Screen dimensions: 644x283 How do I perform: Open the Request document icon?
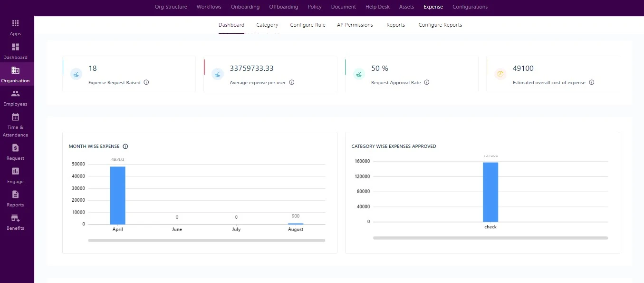[15, 148]
